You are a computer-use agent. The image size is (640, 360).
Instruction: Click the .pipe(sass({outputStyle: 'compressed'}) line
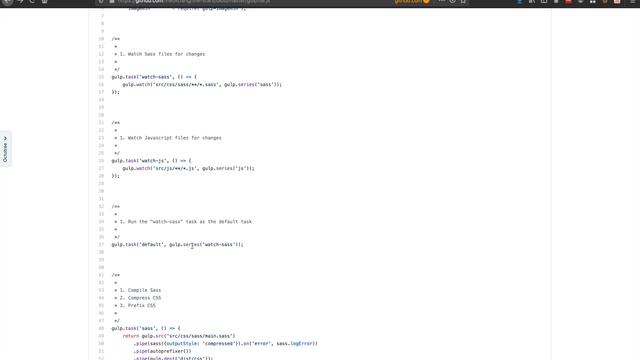tap(226, 344)
